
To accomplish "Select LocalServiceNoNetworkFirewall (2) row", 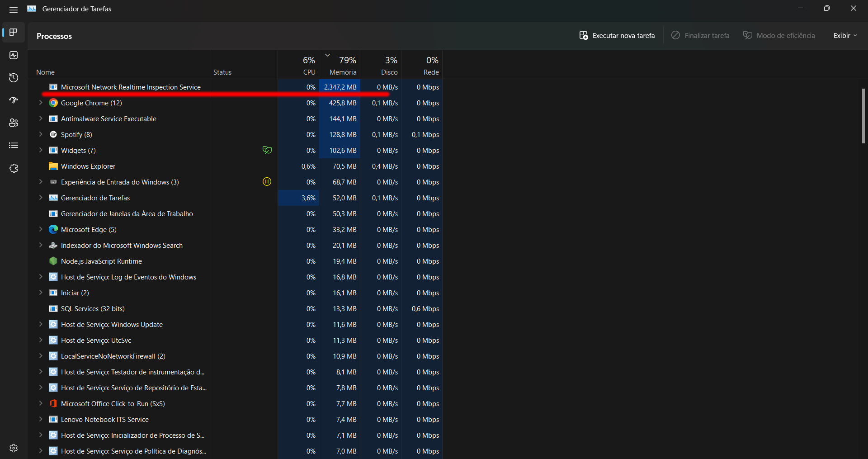I will [x=235, y=356].
